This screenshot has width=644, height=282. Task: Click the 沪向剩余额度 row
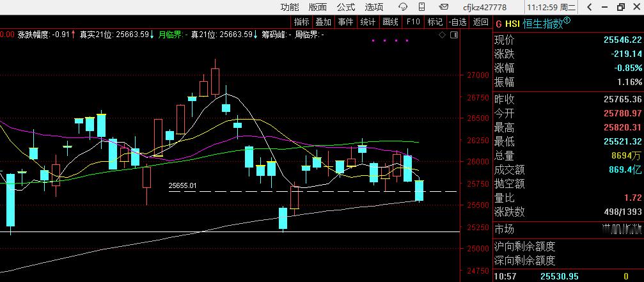tap(568, 247)
